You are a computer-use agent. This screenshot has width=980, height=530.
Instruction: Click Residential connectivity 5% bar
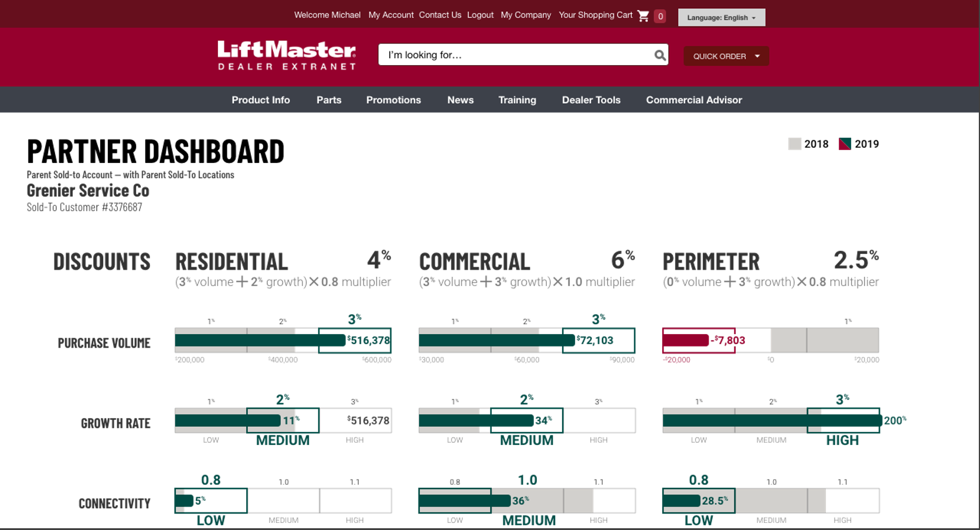184,501
